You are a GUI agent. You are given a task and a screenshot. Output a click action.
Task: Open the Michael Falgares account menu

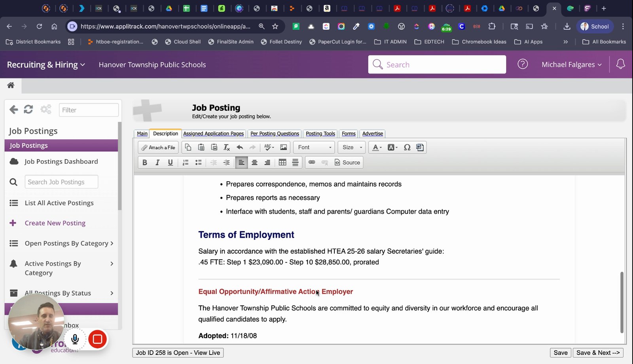click(572, 64)
